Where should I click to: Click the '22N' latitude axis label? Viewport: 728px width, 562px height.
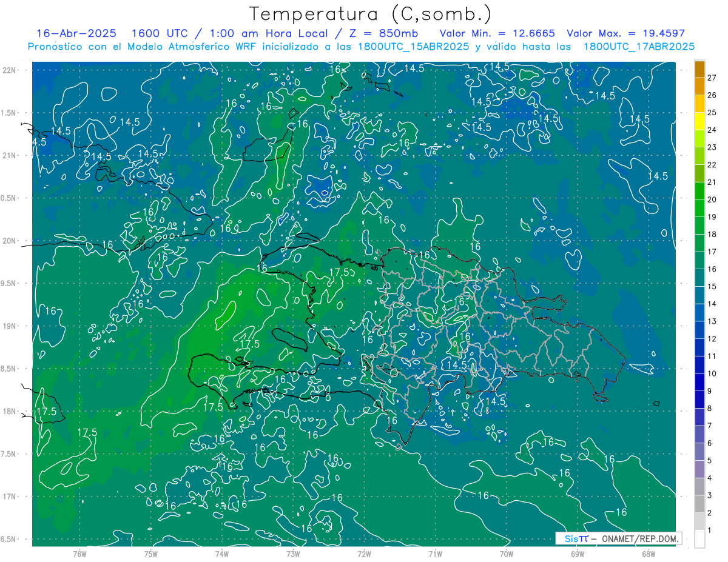tap(10, 70)
